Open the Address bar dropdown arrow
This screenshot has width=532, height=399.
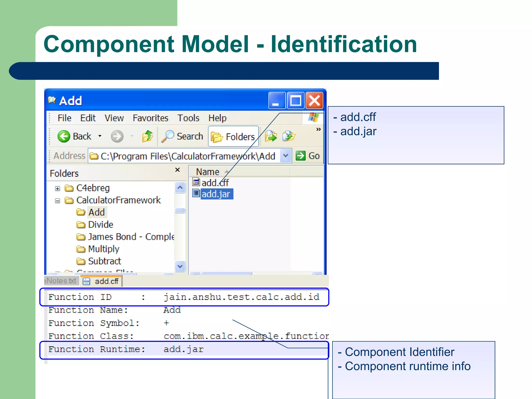coord(286,156)
